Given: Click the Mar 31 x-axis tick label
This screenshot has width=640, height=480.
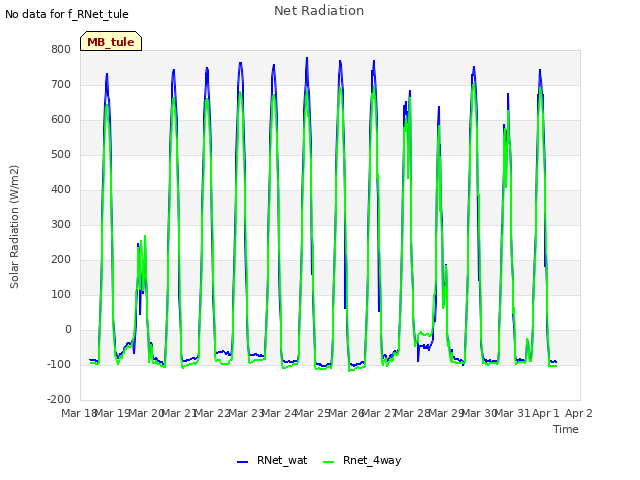Looking at the screenshot, I should click(x=512, y=413).
